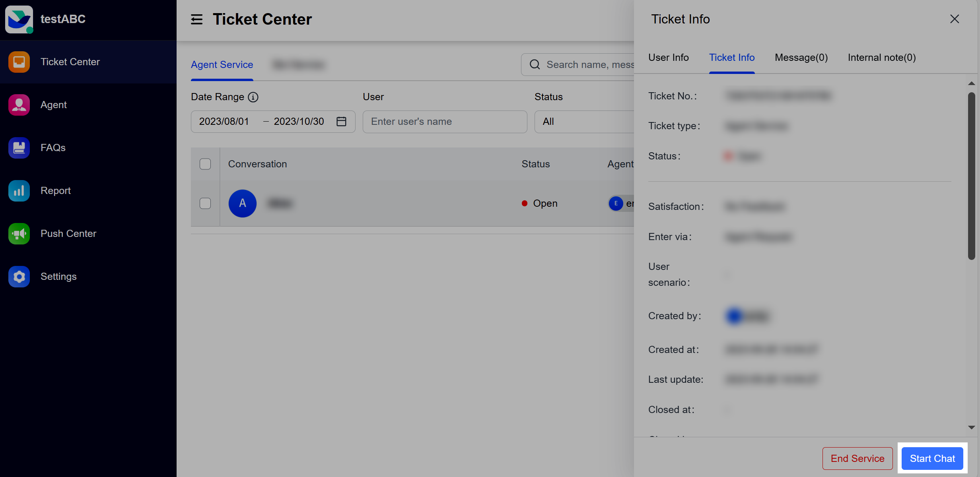Screen dimensions: 980x477
Task: Select the Agent icon in the sidebar
Action: coord(19,105)
